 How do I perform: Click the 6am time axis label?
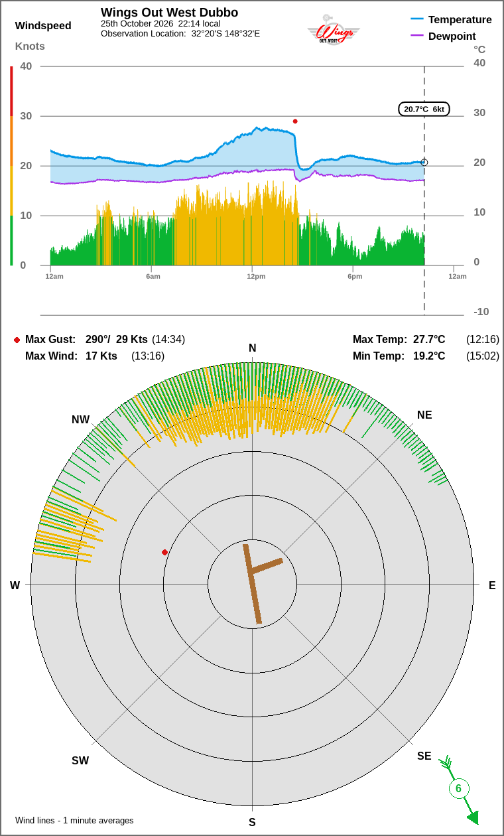153,276
